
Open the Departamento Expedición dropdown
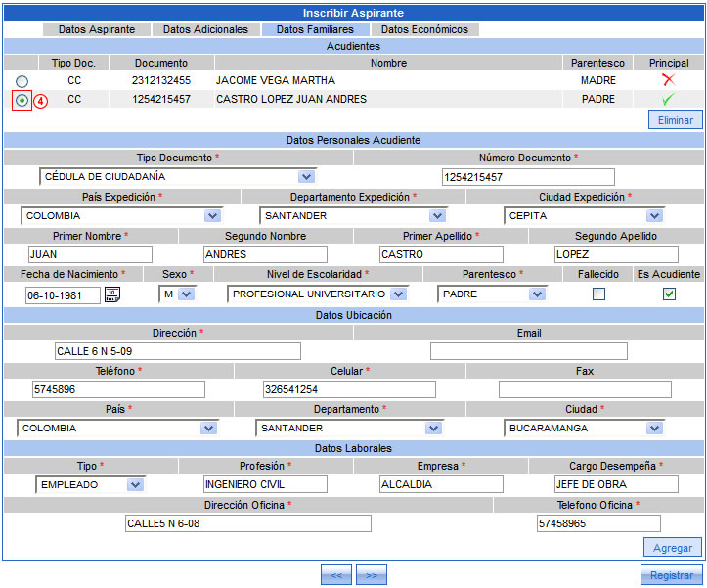tap(353, 215)
